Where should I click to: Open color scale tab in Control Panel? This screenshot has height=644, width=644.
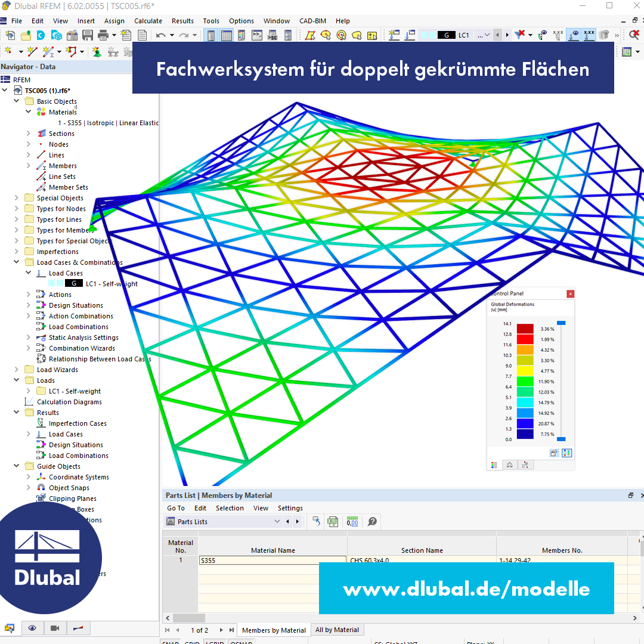tap(494, 465)
